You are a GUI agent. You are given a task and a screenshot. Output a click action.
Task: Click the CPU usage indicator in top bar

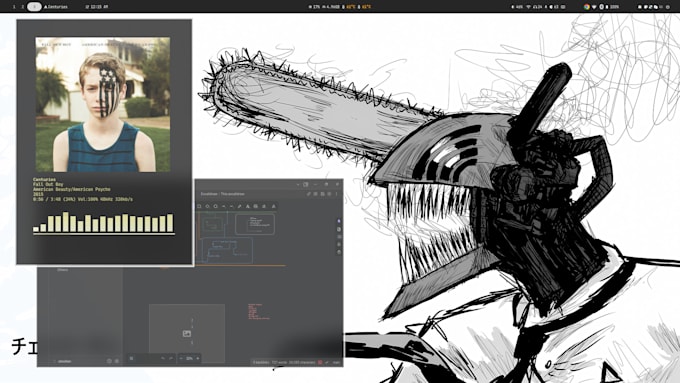coord(314,7)
